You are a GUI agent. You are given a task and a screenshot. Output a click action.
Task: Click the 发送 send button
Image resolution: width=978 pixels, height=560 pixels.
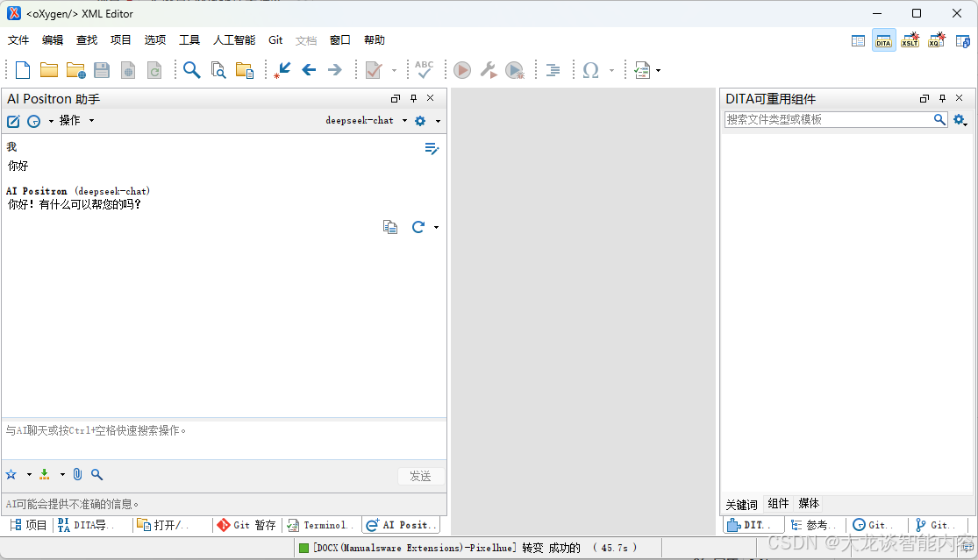[x=421, y=477]
